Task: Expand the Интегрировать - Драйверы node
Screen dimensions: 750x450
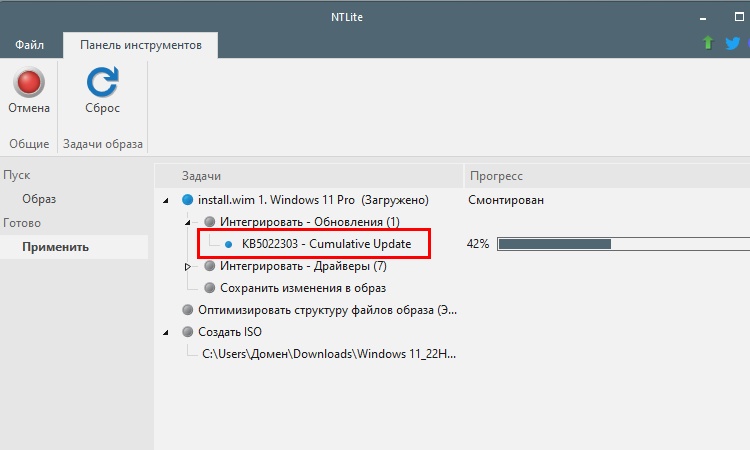Action: [188, 266]
